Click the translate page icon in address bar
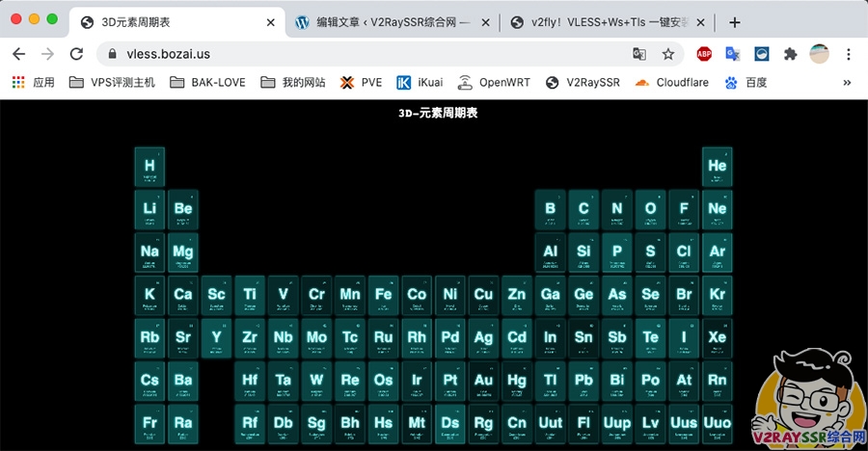Image resolution: width=868 pixels, height=451 pixels. click(639, 54)
